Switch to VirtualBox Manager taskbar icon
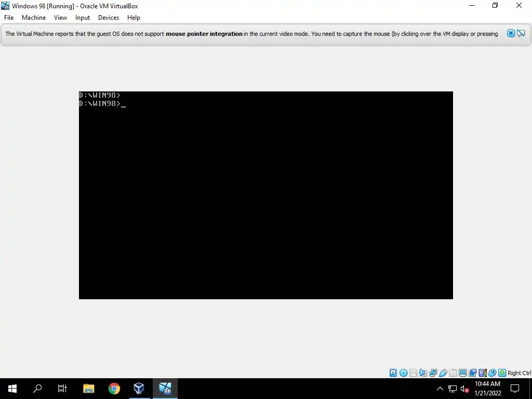 pyautogui.click(x=139, y=389)
